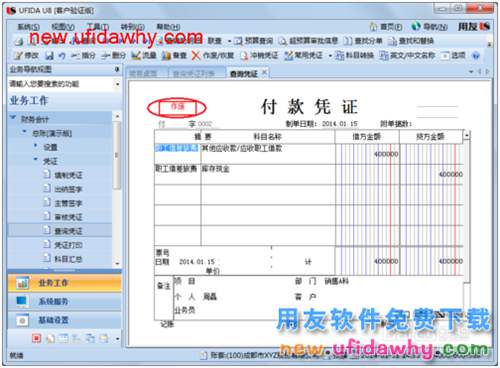Click the 查找和替换 toolbar icon
This screenshot has width=500, height=368.
point(392,41)
